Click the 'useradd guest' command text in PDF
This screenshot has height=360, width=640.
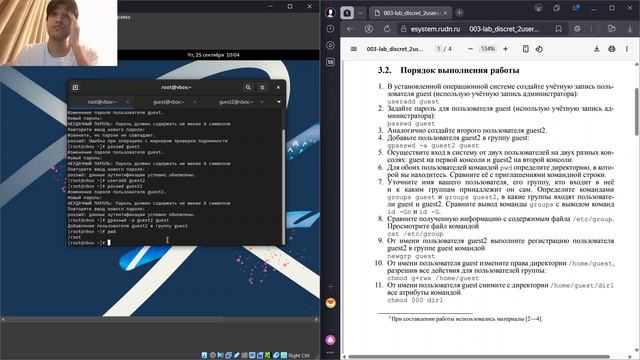pyautogui.click(x=413, y=101)
